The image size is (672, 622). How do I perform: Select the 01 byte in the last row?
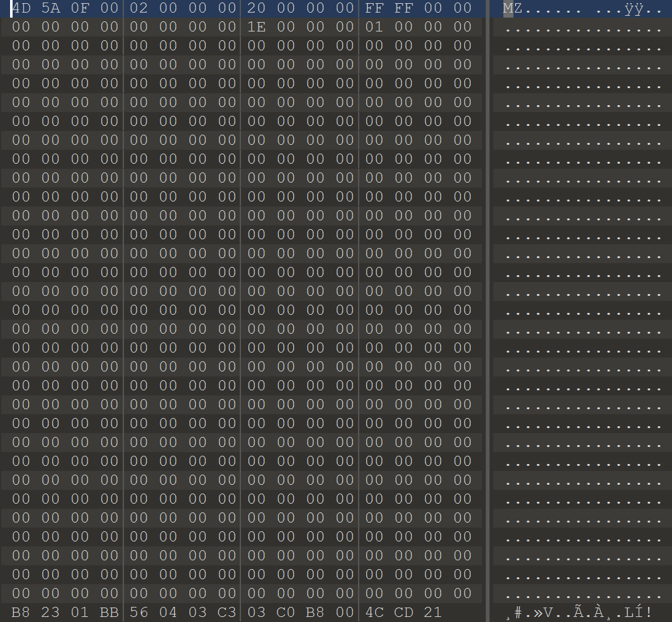80,613
